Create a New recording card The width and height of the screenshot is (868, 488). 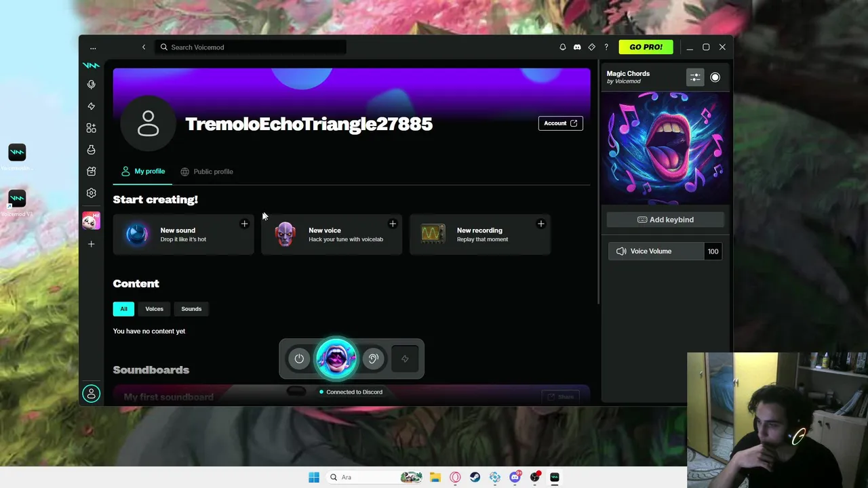pyautogui.click(x=480, y=235)
